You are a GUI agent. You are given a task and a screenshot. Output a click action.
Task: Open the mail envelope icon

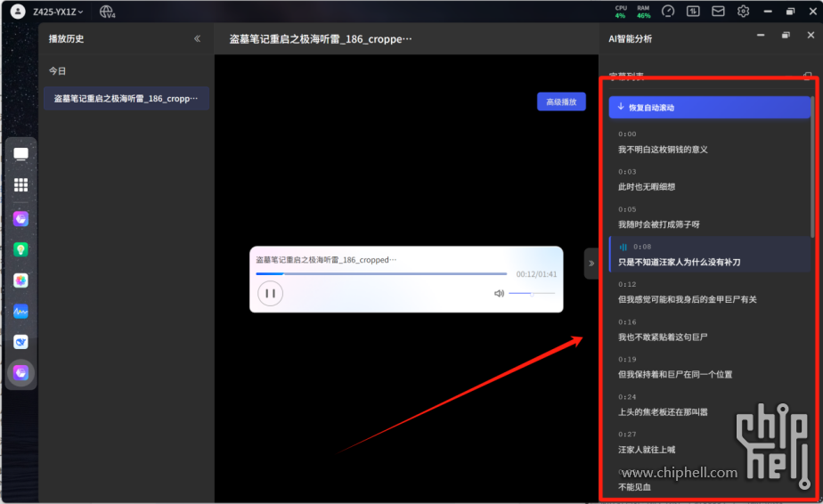(718, 12)
